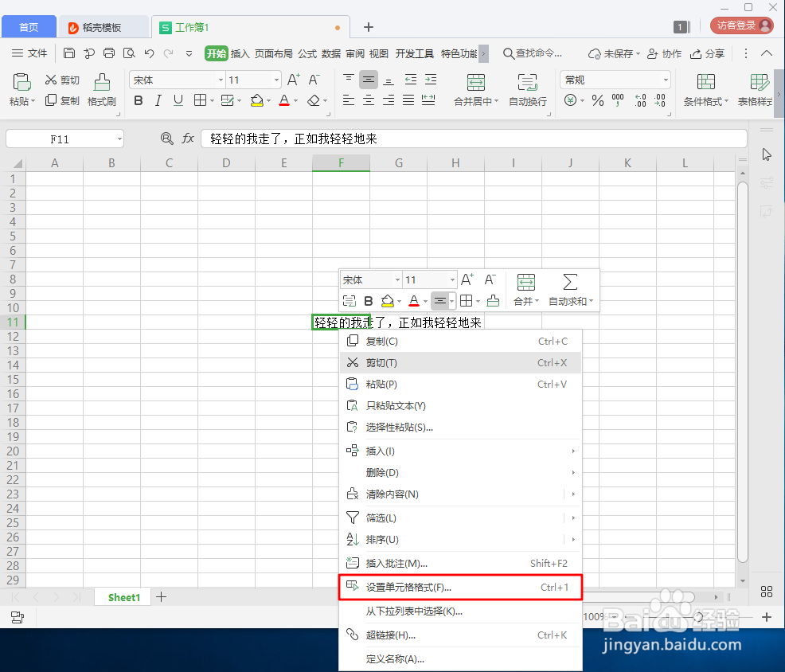Screen dimensions: 785x672
Task: Apply percent style format
Action: click(x=598, y=100)
